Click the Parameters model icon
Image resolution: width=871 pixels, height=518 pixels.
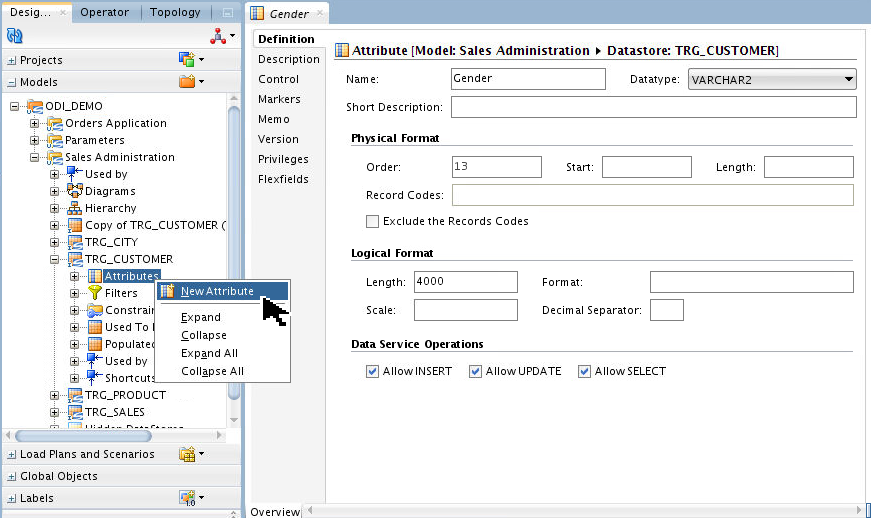point(54,140)
